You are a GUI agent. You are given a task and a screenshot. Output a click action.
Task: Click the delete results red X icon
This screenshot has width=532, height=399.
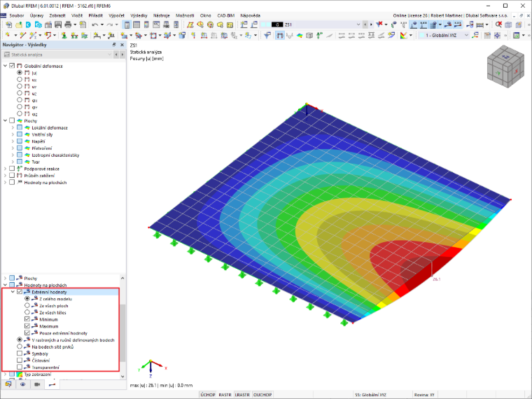click(498, 24)
